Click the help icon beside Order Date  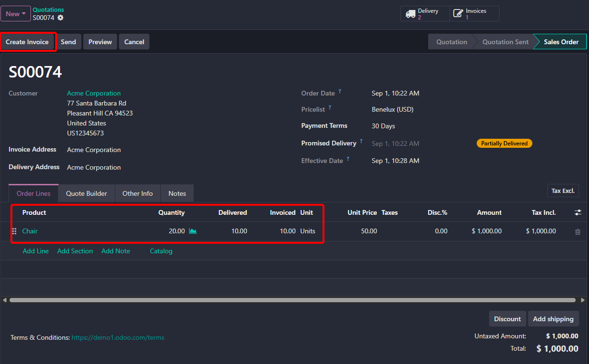[340, 91]
